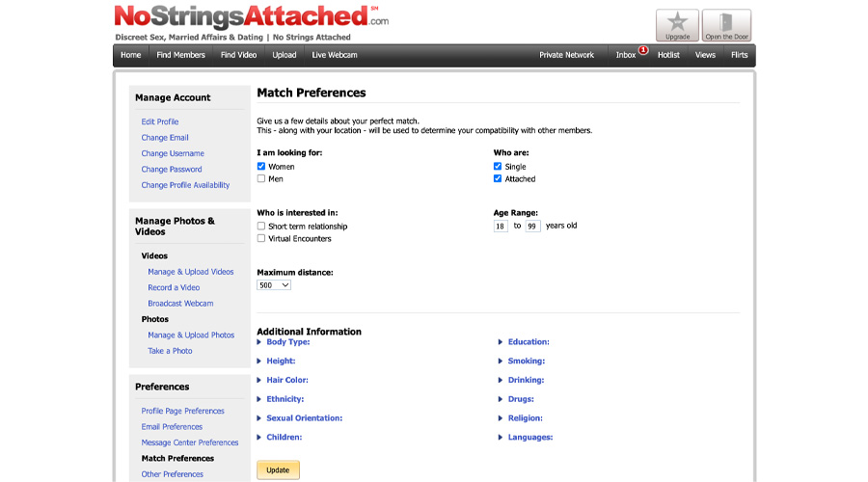This screenshot has height=482, width=868.
Task: Open Find Members in navigation bar
Action: (x=180, y=55)
